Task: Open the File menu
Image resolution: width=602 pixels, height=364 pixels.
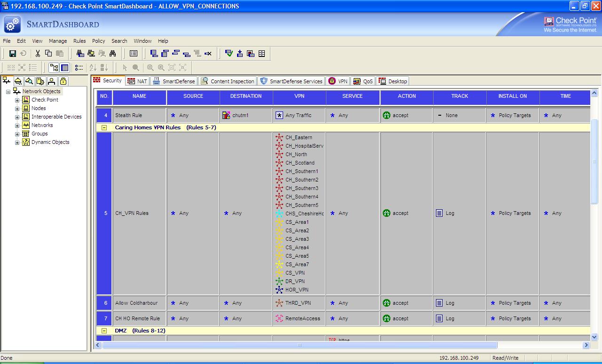Action: click(7, 41)
